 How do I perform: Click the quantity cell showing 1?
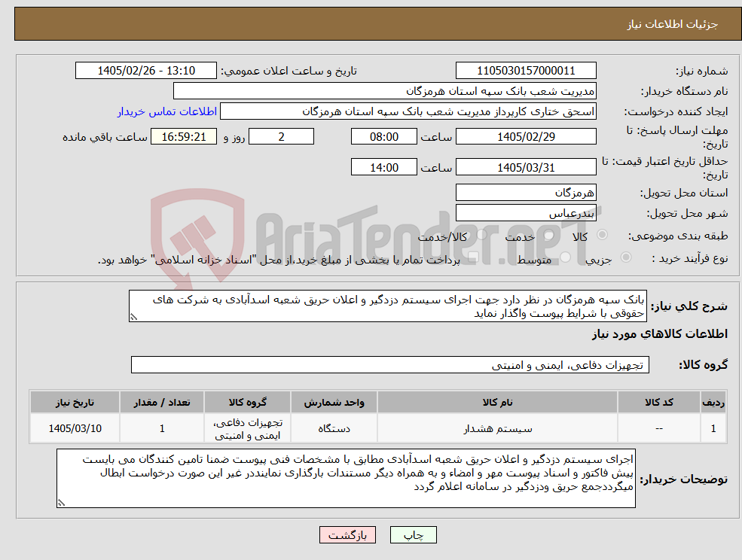point(162,428)
